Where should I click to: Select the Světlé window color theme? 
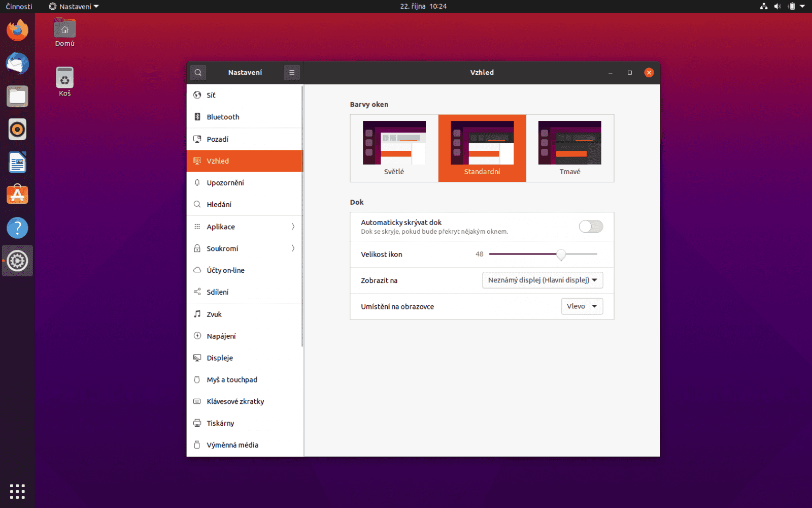pyautogui.click(x=394, y=148)
